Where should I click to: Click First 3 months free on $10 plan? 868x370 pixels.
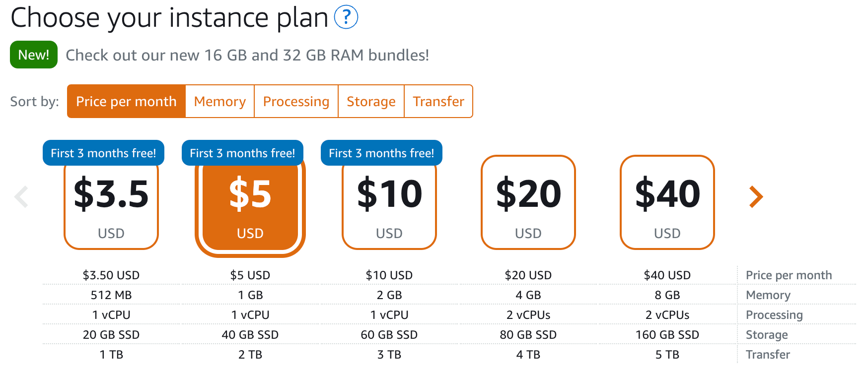(381, 153)
